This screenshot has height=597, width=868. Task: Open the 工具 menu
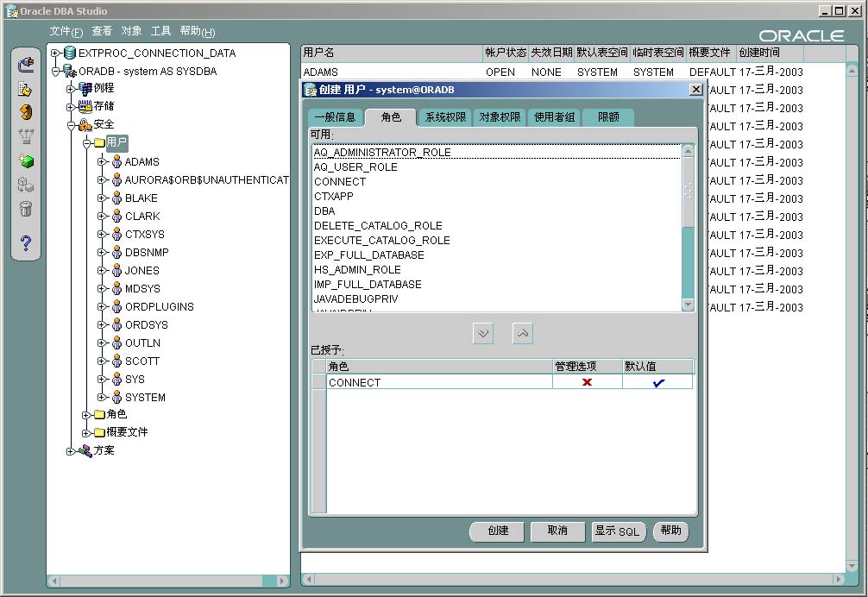click(161, 31)
